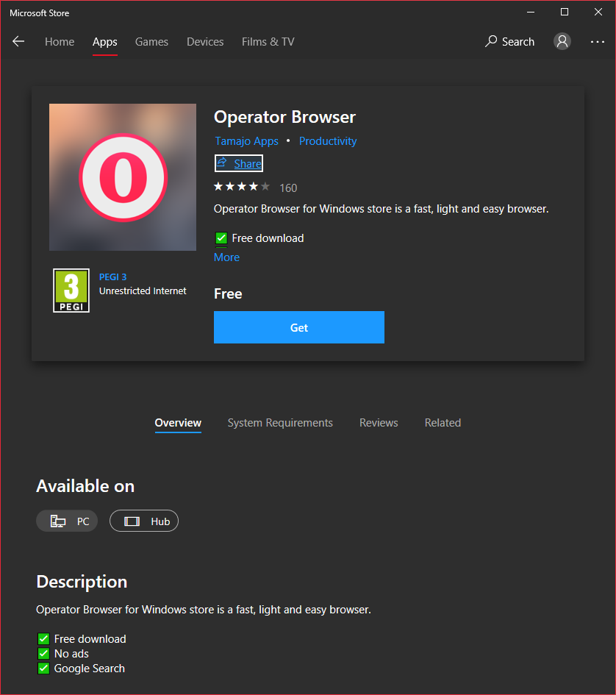Show the Overview section tab
The height and width of the screenshot is (695, 616).
point(178,423)
